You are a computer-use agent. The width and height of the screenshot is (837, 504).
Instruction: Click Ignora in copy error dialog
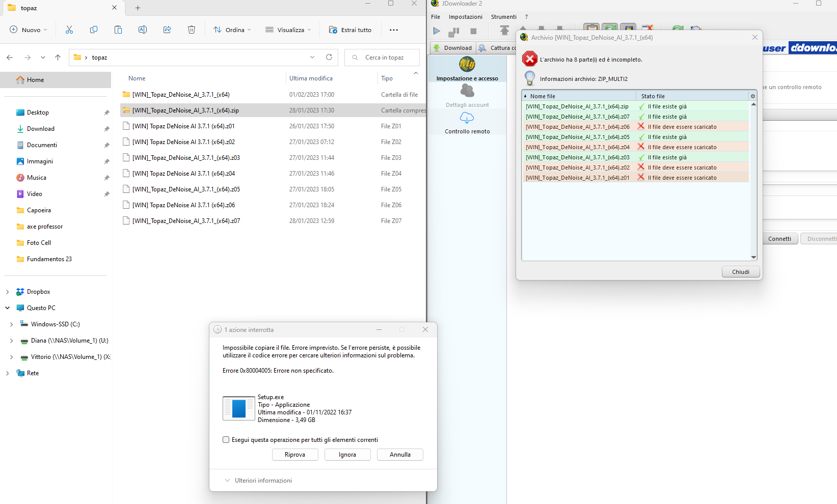point(347,455)
